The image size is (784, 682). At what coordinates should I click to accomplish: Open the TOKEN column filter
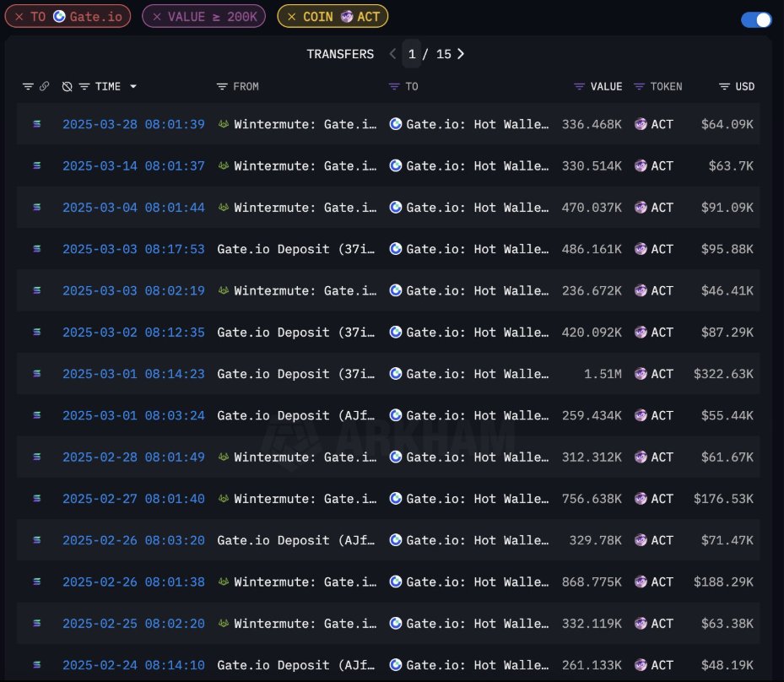pyautogui.click(x=639, y=86)
